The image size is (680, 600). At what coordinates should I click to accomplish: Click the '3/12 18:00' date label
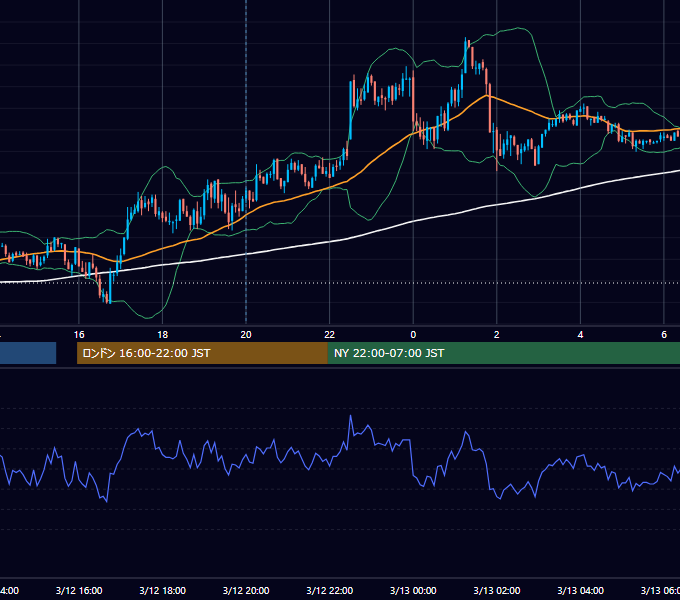(x=163, y=590)
